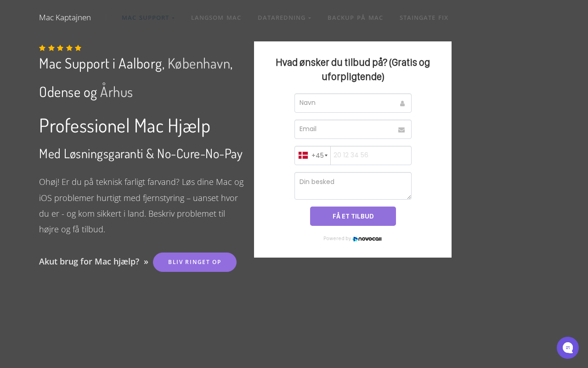Go to Langsom Mac page
This screenshot has width=588, height=368.
click(216, 18)
